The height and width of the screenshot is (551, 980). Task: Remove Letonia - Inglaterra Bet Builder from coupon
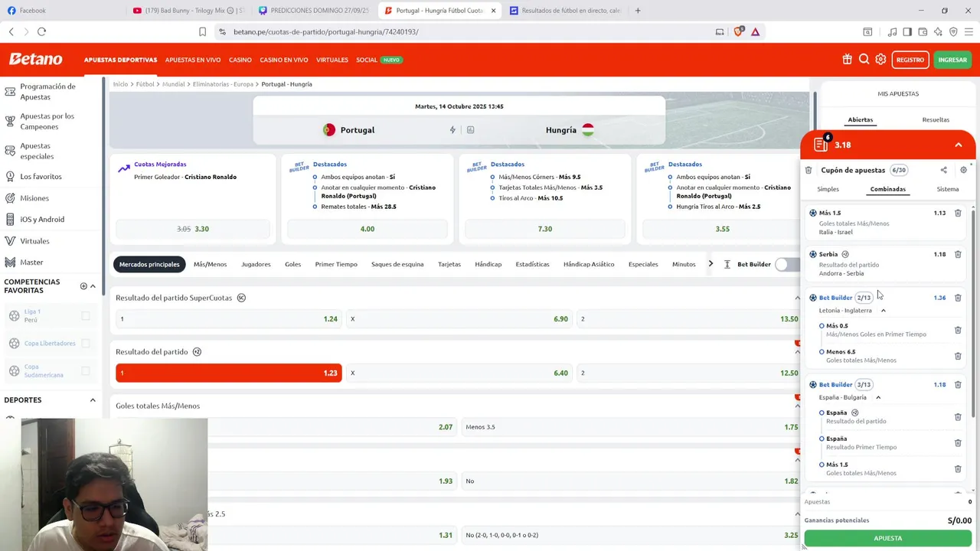point(958,298)
